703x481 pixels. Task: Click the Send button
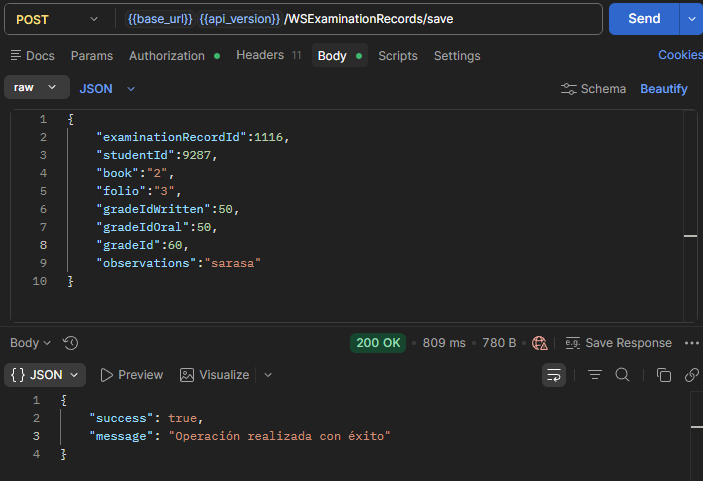[x=644, y=19]
